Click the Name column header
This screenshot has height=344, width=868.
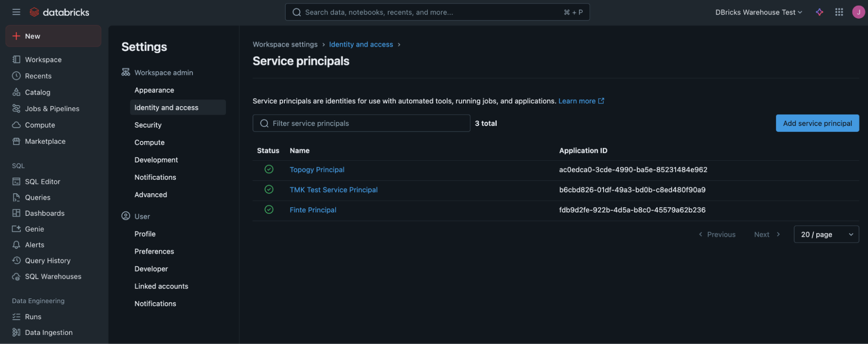[x=300, y=151]
